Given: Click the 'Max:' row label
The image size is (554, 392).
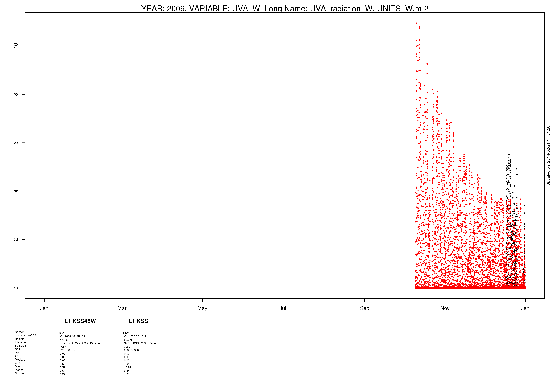Looking at the screenshot, I should (18, 366).
